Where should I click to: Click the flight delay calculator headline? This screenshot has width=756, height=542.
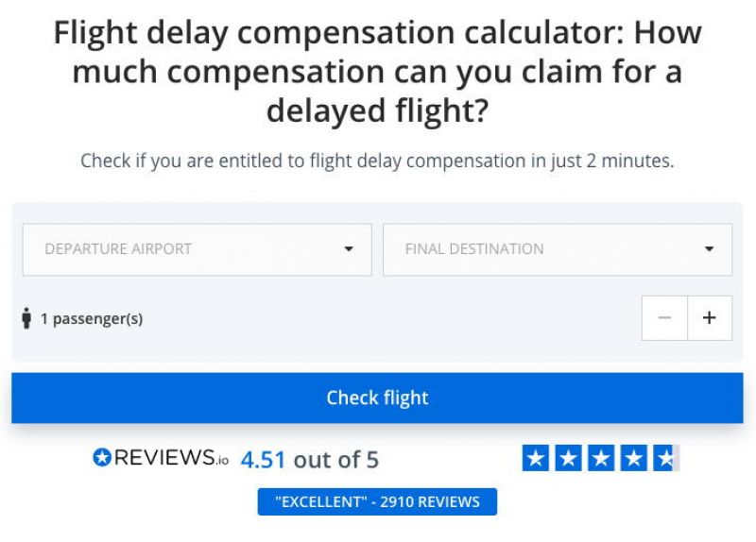click(377, 72)
